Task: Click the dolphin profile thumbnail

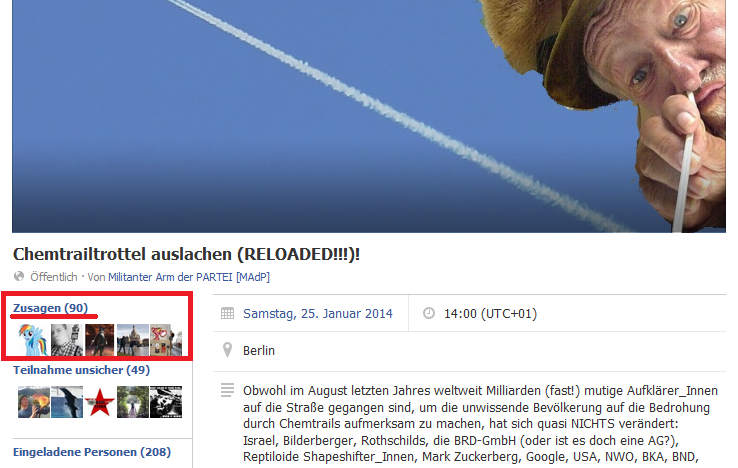Action: click(x=67, y=402)
